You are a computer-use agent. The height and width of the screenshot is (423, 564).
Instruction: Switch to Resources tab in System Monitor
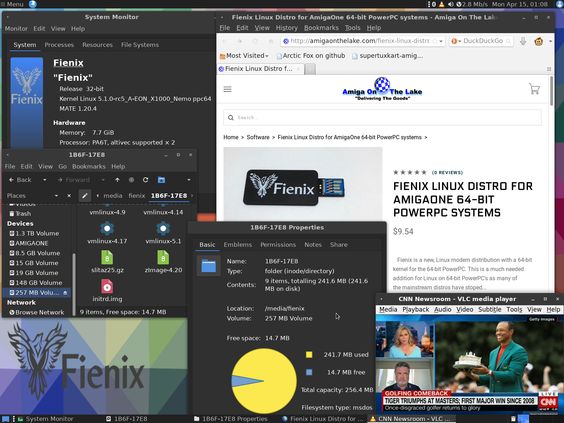[x=97, y=45]
